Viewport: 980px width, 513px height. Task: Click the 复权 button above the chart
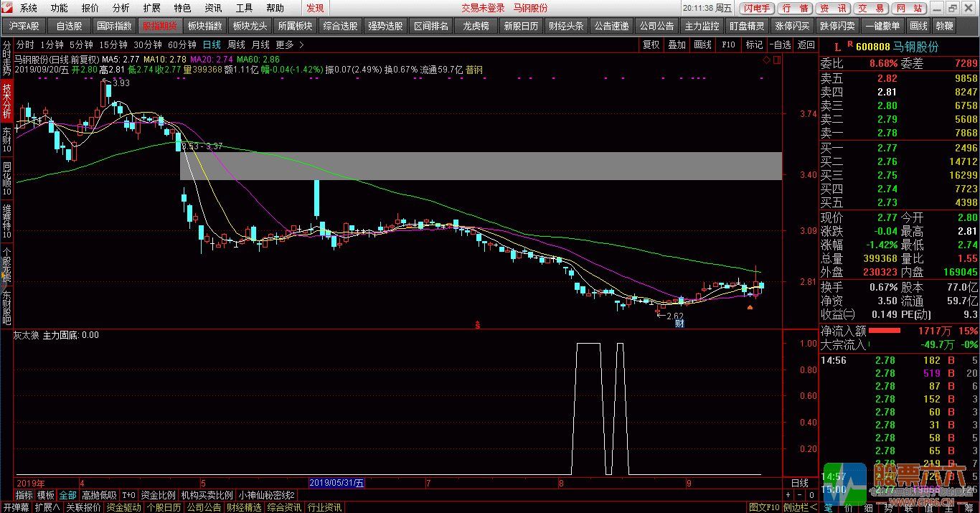[651, 44]
